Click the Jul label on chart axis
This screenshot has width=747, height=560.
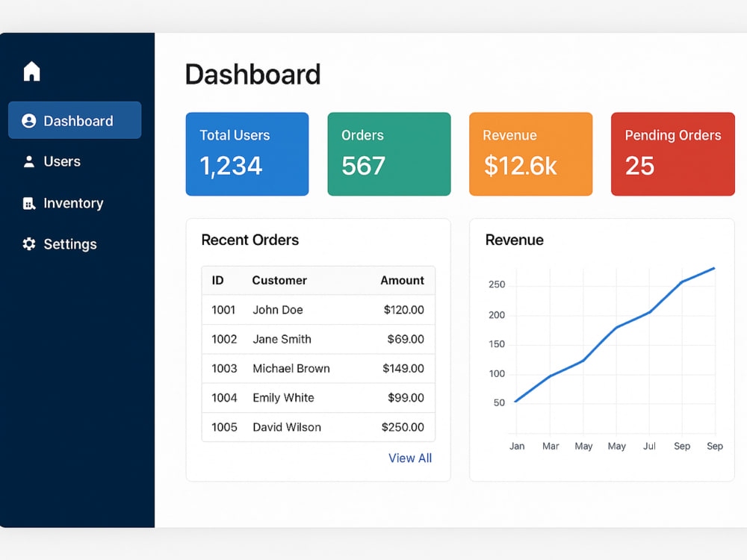649,447
